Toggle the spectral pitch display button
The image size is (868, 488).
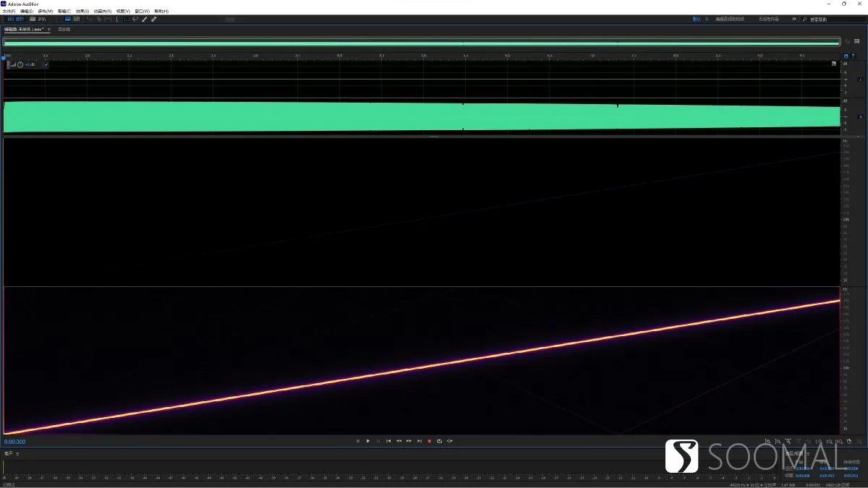click(77, 19)
